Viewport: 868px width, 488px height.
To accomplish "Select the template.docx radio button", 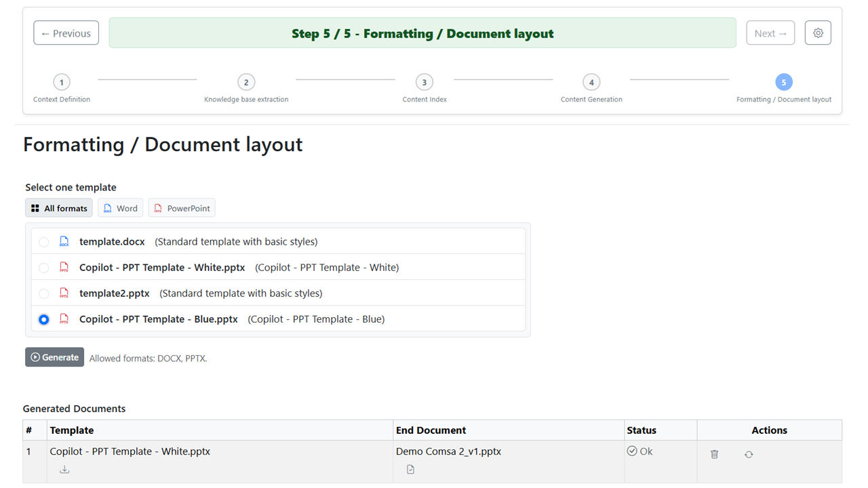I will click(x=43, y=242).
